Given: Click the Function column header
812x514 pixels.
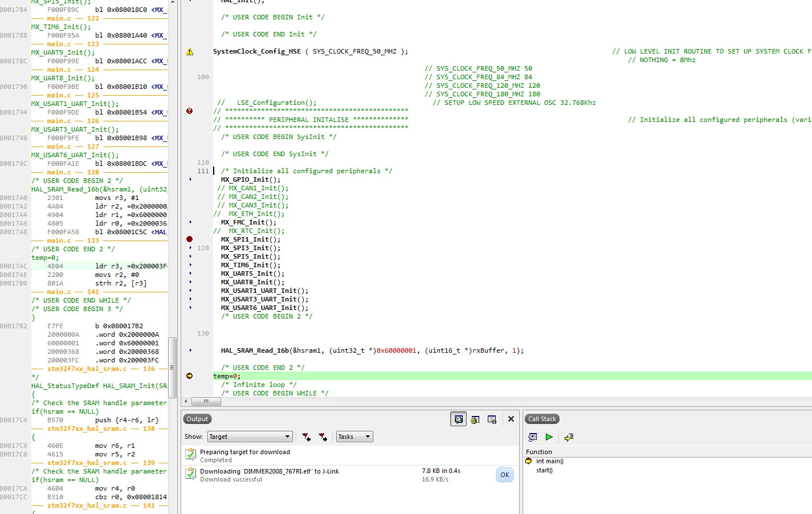Looking at the screenshot, I should 539,452.
